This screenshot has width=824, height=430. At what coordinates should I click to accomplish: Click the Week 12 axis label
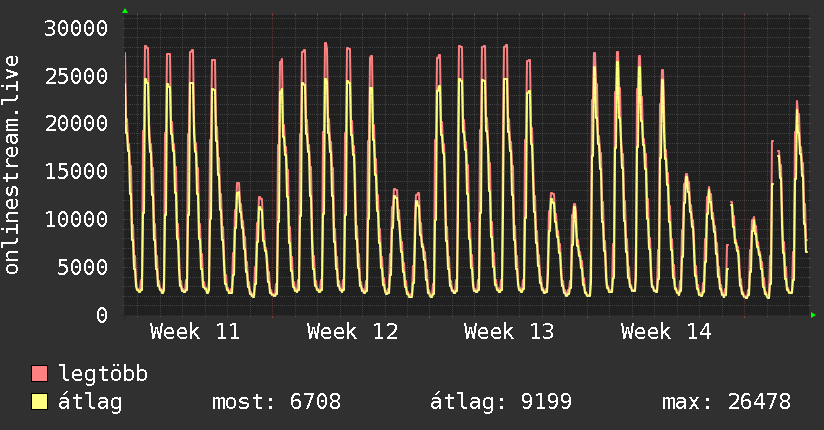352,331
